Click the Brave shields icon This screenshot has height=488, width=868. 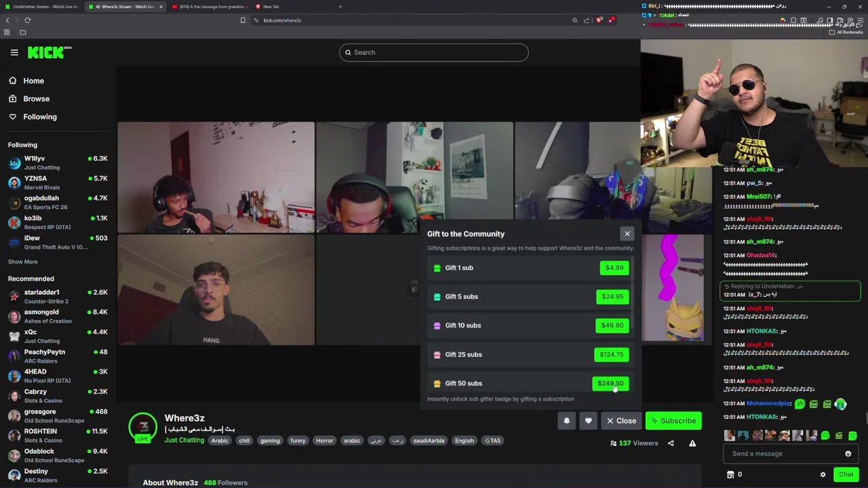[599, 20]
